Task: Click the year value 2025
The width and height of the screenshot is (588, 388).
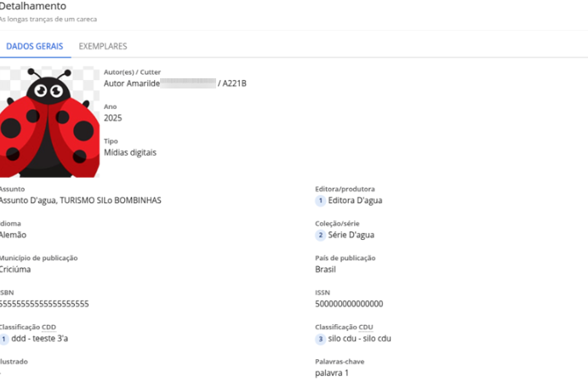Action: [113, 117]
